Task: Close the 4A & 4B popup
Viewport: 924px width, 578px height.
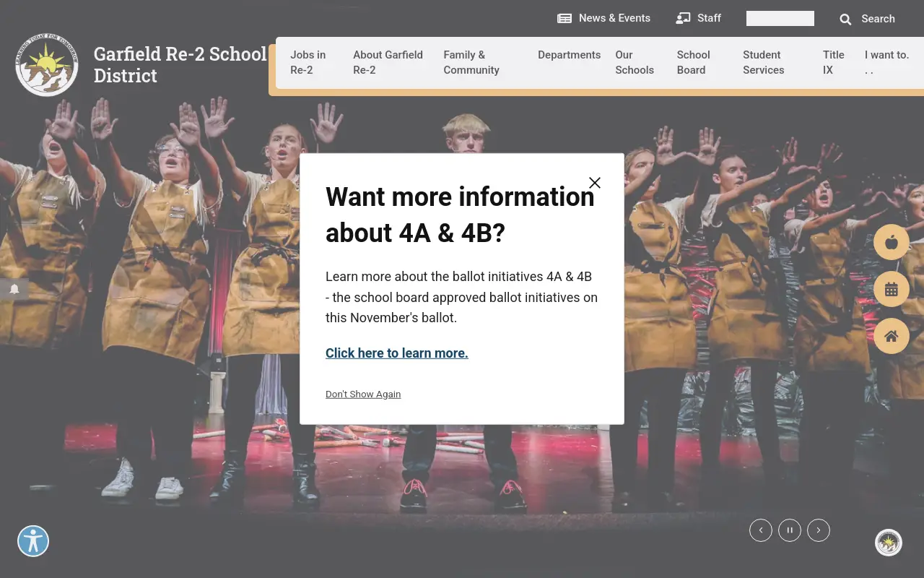Action: pyautogui.click(x=595, y=183)
